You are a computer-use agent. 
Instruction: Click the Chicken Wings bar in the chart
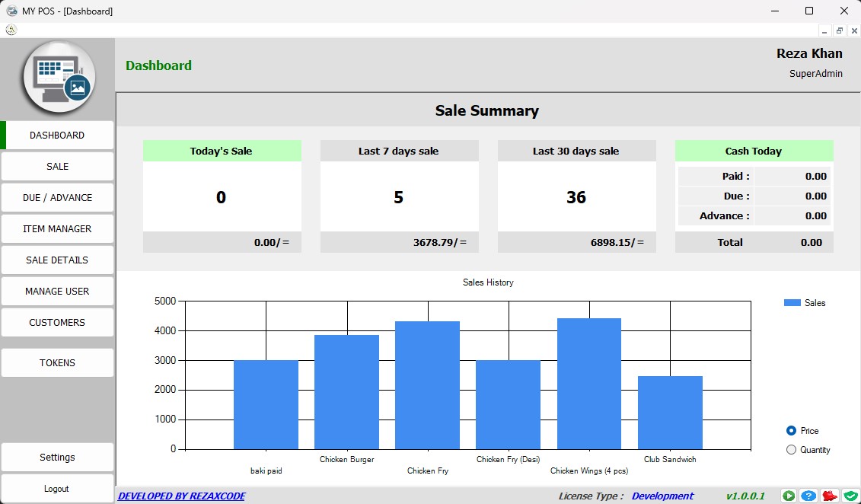point(588,384)
